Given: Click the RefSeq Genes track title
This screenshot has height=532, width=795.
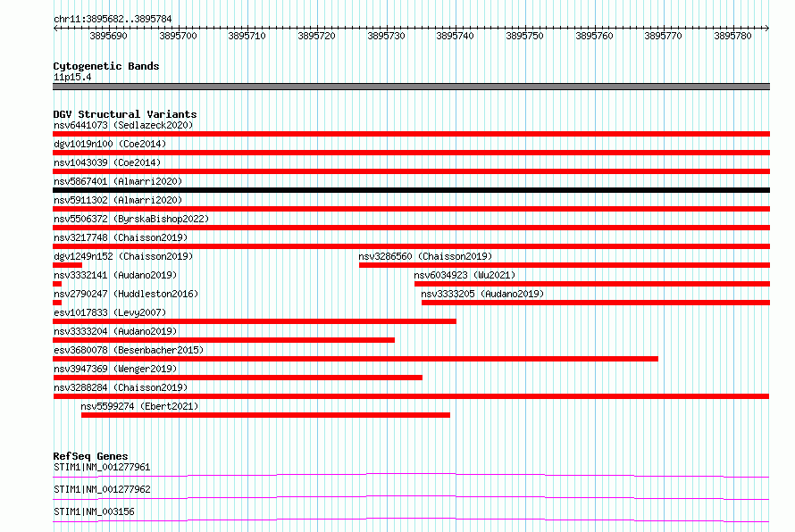Looking at the screenshot, I should [90, 456].
